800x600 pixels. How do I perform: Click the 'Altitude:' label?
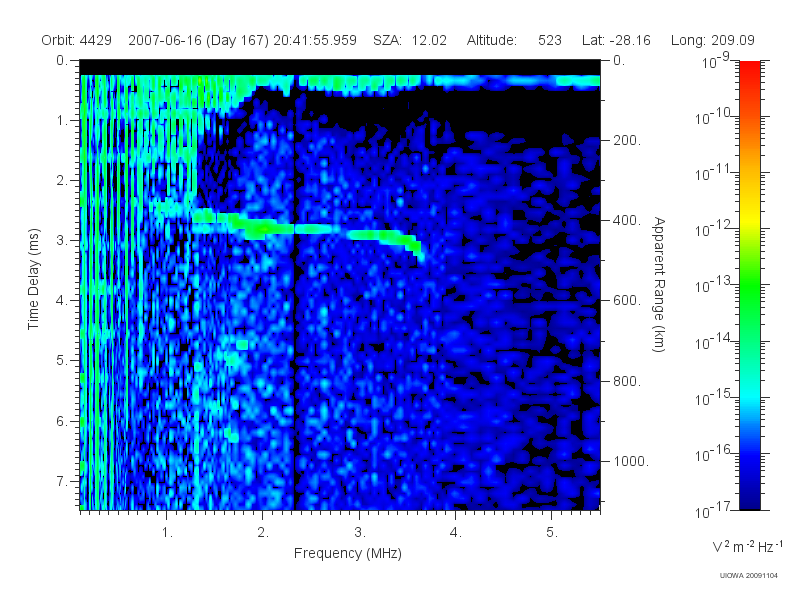pyautogui.click(x=491, y=40)
